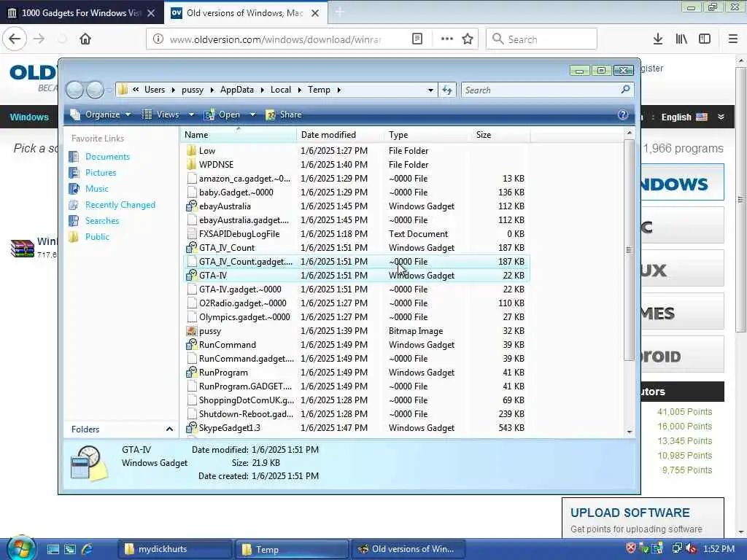Sort by Type column header
Viewport: 747px width, 560px height.
pos(427,135)
